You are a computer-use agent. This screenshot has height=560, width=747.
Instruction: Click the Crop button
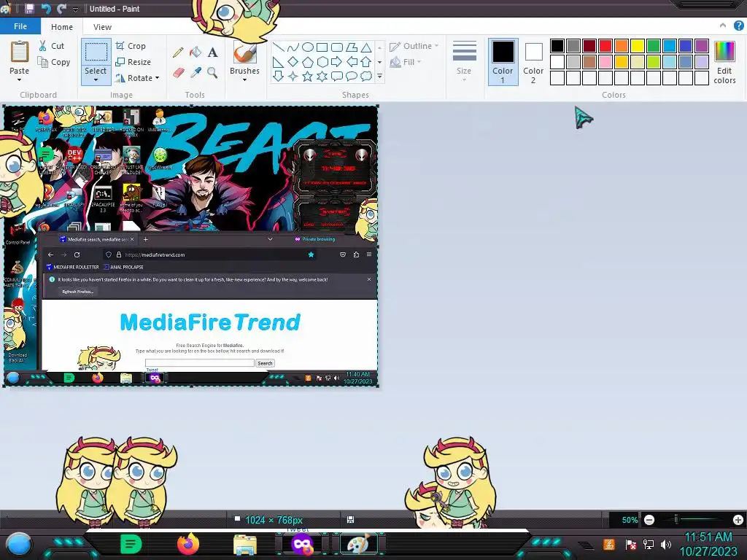point(131,46)
